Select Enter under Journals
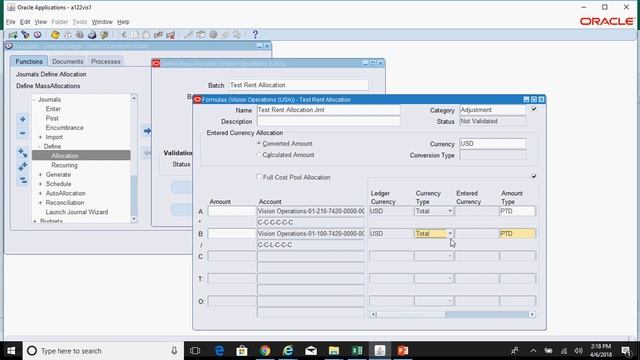The width and height of the screenshot is (640, 360). click(53, 109)
